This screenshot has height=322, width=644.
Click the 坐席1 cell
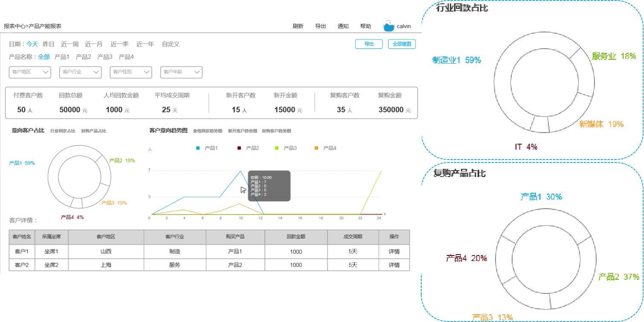tap(51, 252)
